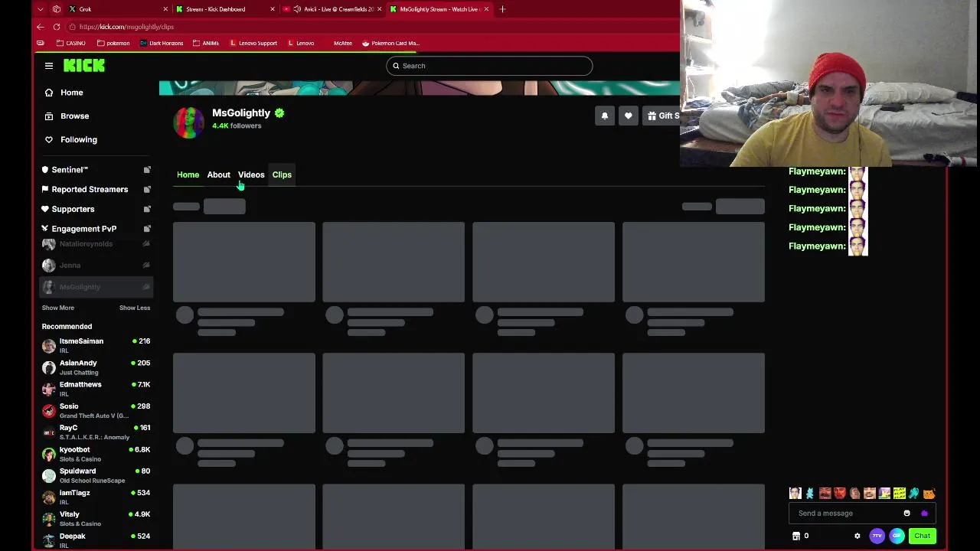The image size is (980, 551).
Task: Click the shop icon beside the 0
Action: click(796, 536)
